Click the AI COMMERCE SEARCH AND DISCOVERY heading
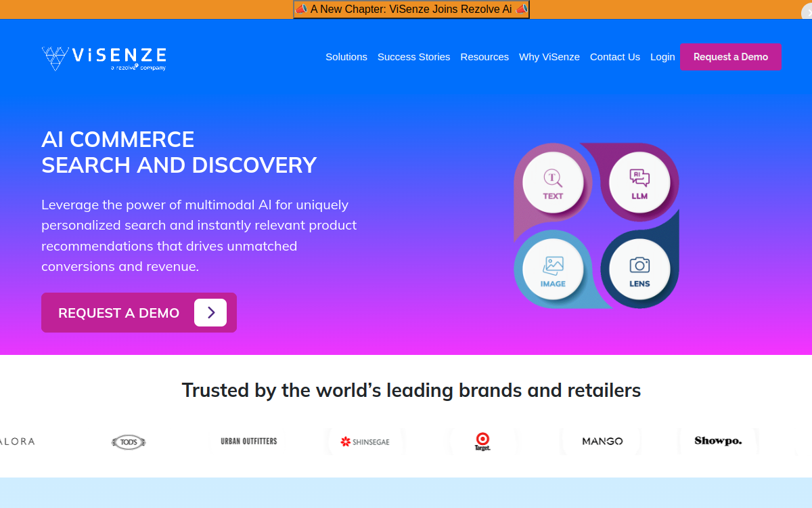 click(x=179, y=152)
